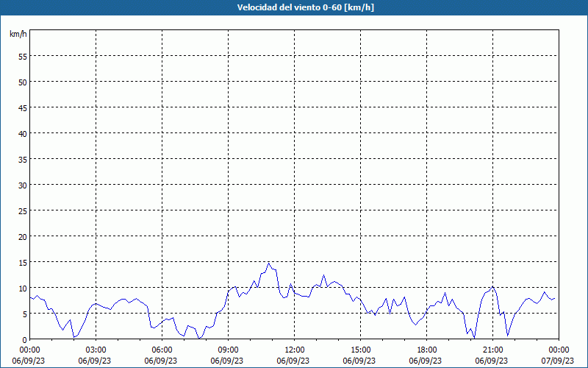588x368 pixels.
Task: Click the '21:00' time axis label
Action: click(x=492, y=350)
